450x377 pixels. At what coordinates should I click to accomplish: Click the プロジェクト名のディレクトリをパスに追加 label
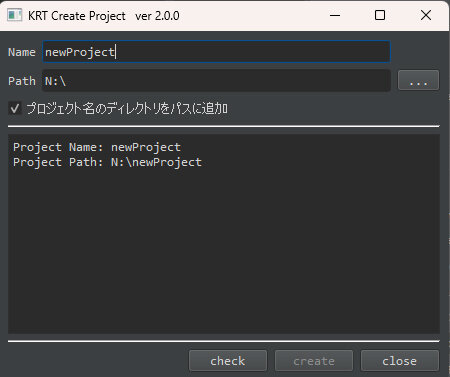coord(127,109)
